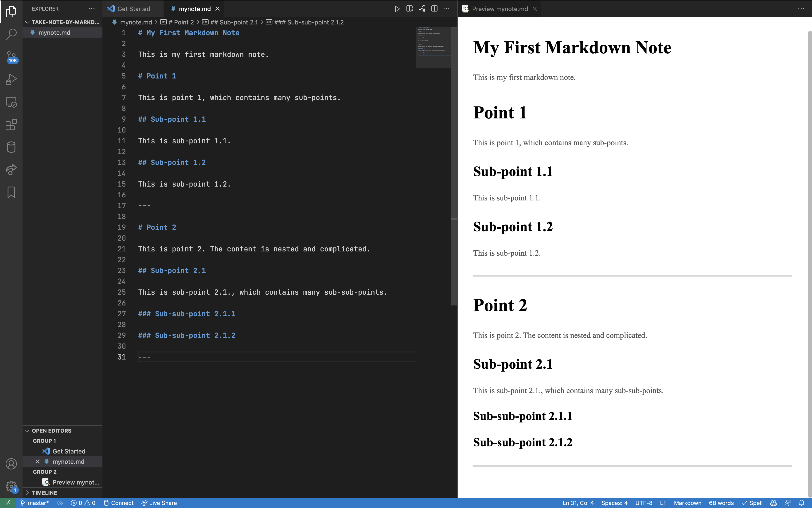The height and width of the screenshot is (508, 812).
Task: Click the 'Sub-point 1.2' heading in preview
Action: pyautogui.click(x=513, y=227)
